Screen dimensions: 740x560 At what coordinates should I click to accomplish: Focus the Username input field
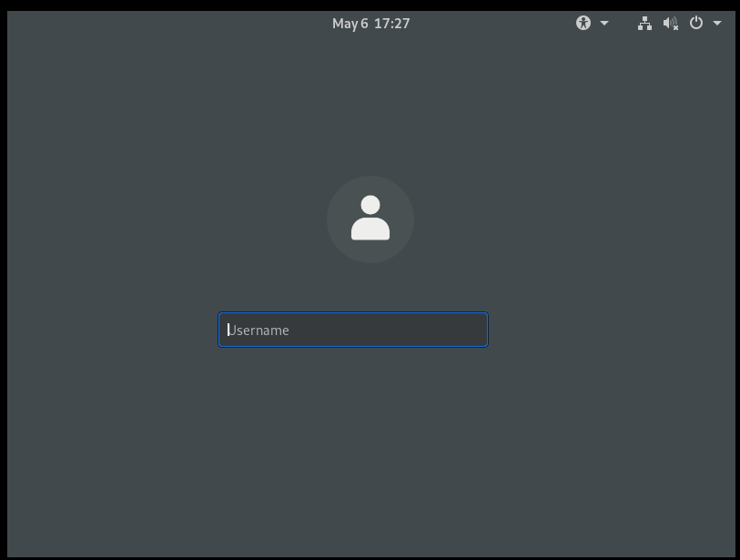coord(353,330)
